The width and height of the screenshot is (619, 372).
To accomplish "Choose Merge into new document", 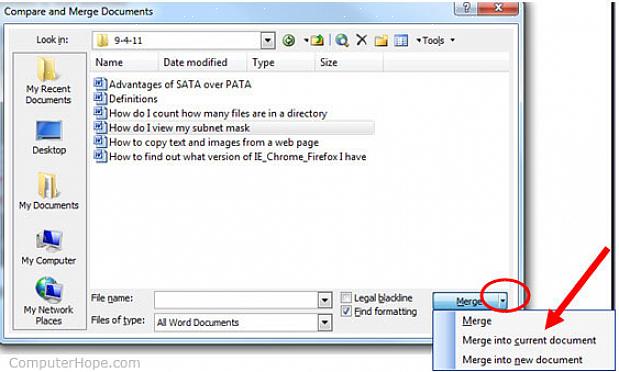I will tap(522, 360).
